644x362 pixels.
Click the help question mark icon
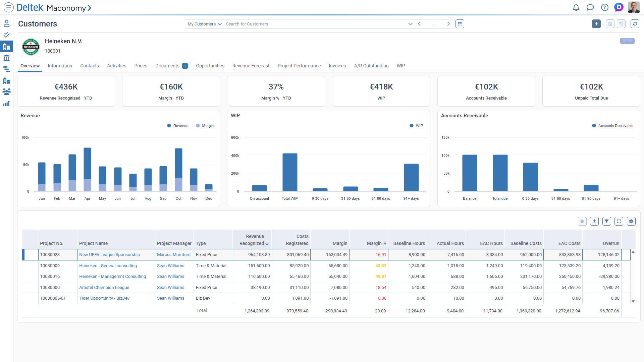604,7
